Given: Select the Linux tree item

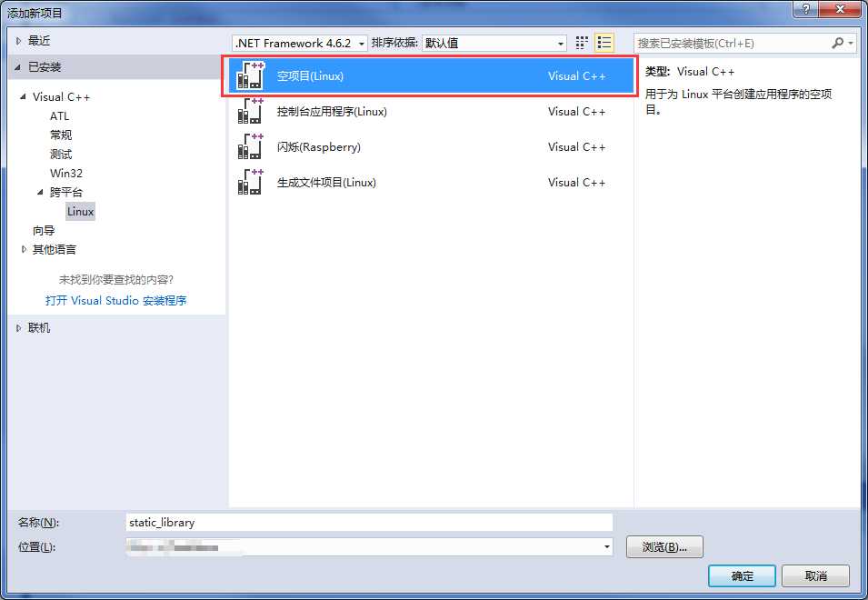Looking at the screenshot, I should [80, 212].
